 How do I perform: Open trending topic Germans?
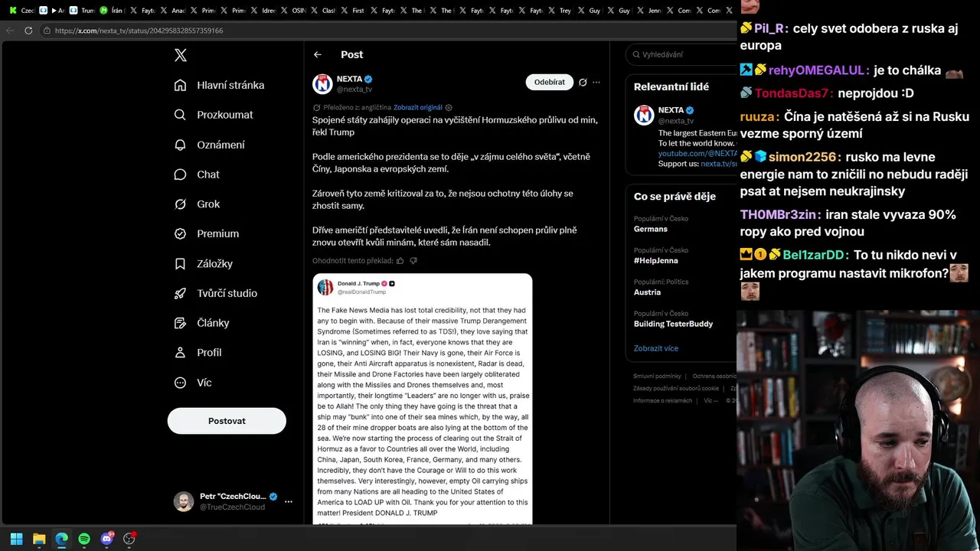point(651,229)
